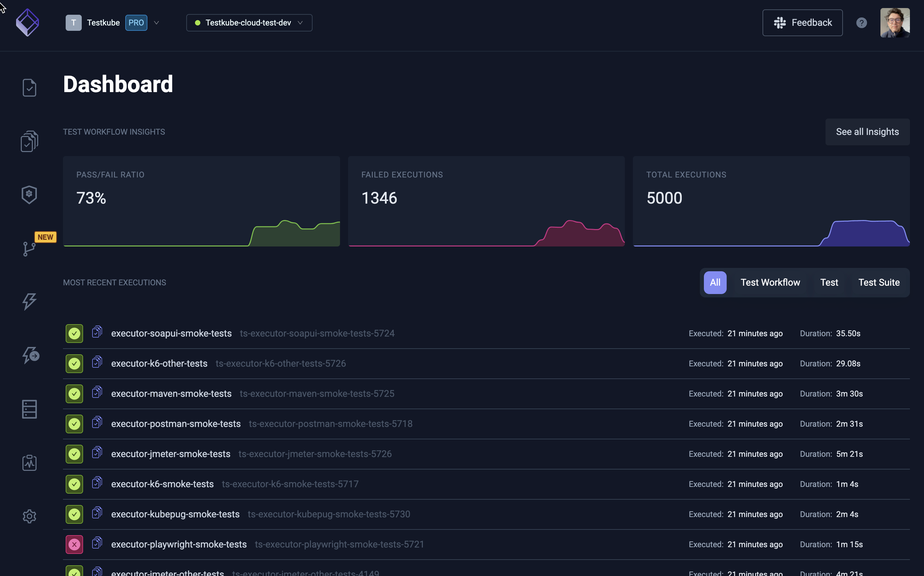Click the See all Insights button
Image resolution: width=924 pixels, height=576 pixels.
tap(867, 131)
